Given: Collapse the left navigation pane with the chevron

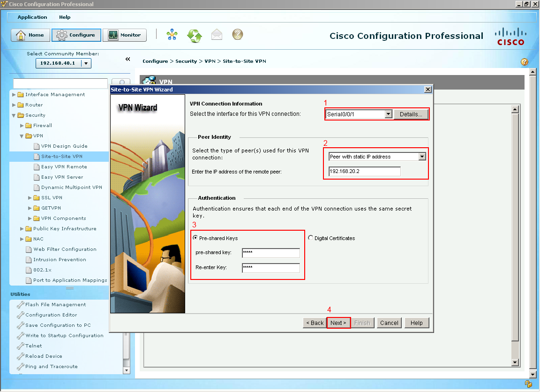Looking at the screenshot, I should click(x=128, y=59).
